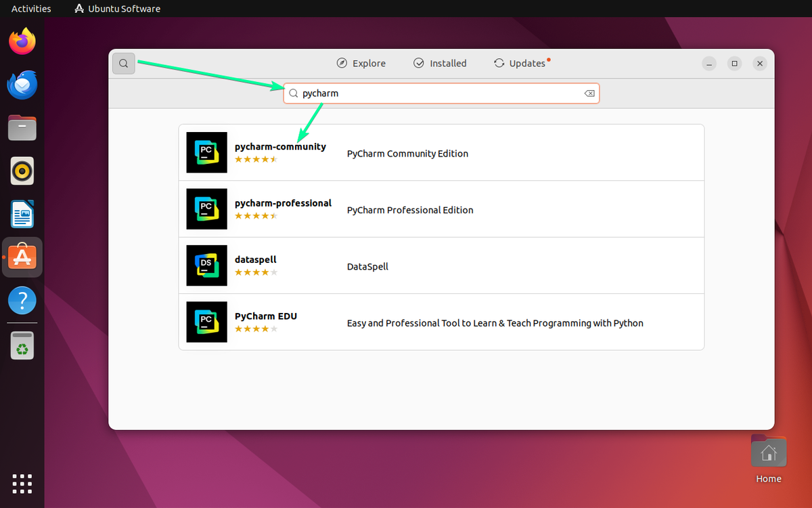Launch Thunderbird from the dock
The height and width of the screenshot is (508, 812).
(x=22, y=84)
